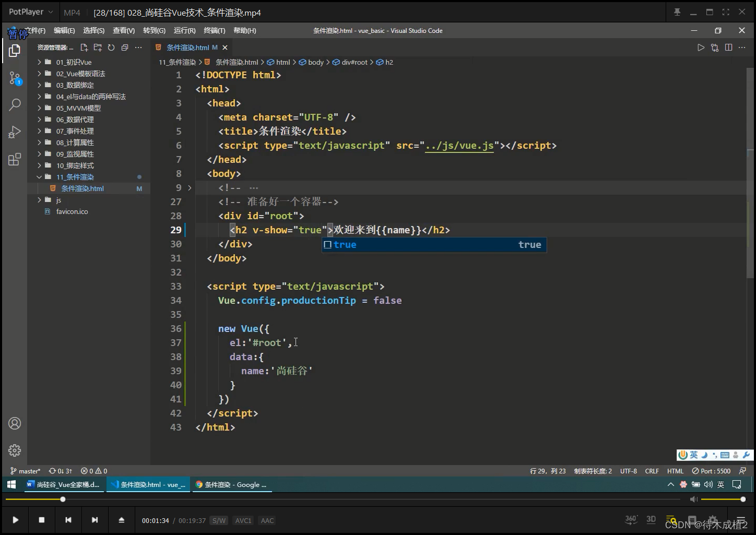Mute PotPlayer with the speaker icon
The height and width of the screenshot is (535, 756).
(693, 500)
